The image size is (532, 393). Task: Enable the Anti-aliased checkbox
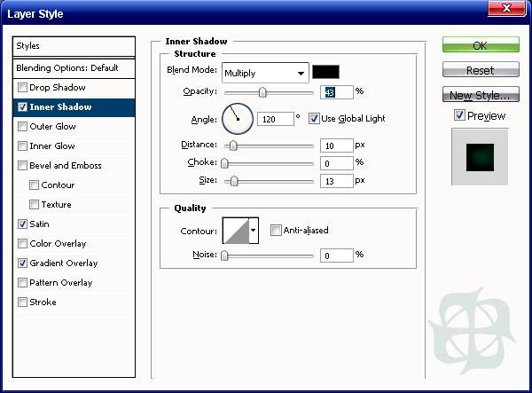tap(276, 231)
